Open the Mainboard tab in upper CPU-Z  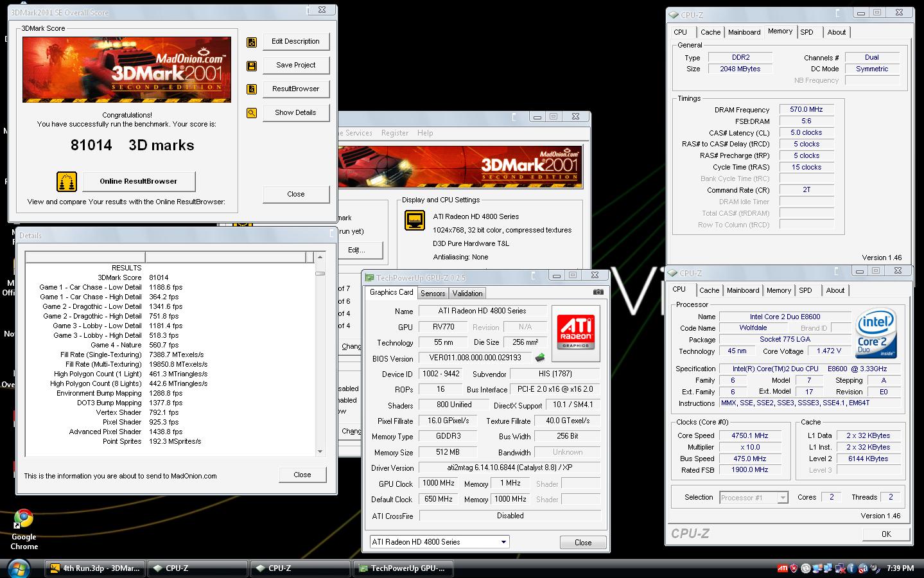click(744, 32)
